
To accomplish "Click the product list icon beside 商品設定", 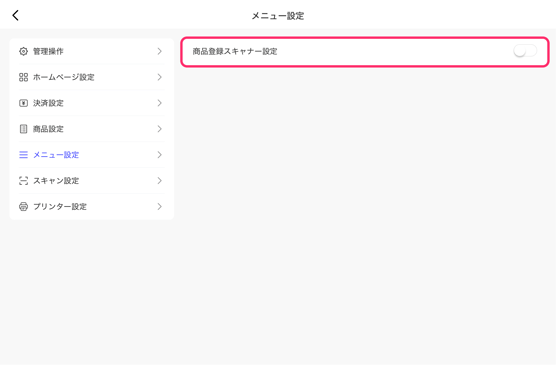I will tap(23, 129).
